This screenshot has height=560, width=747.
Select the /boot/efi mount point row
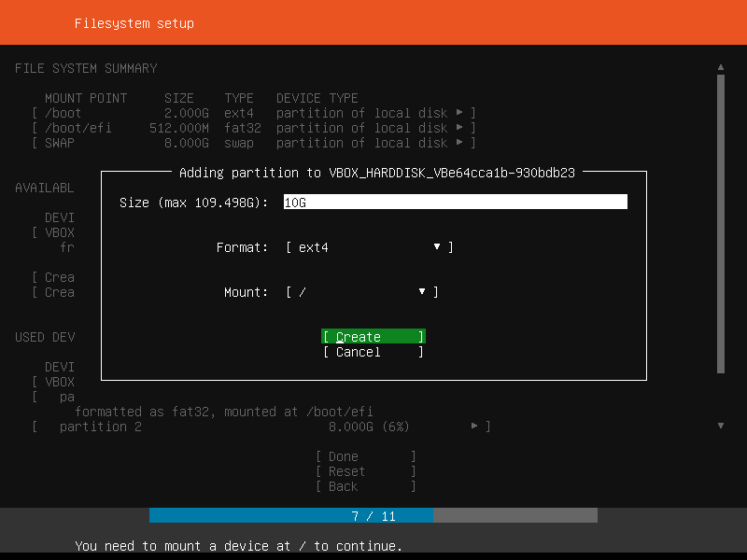254,128
